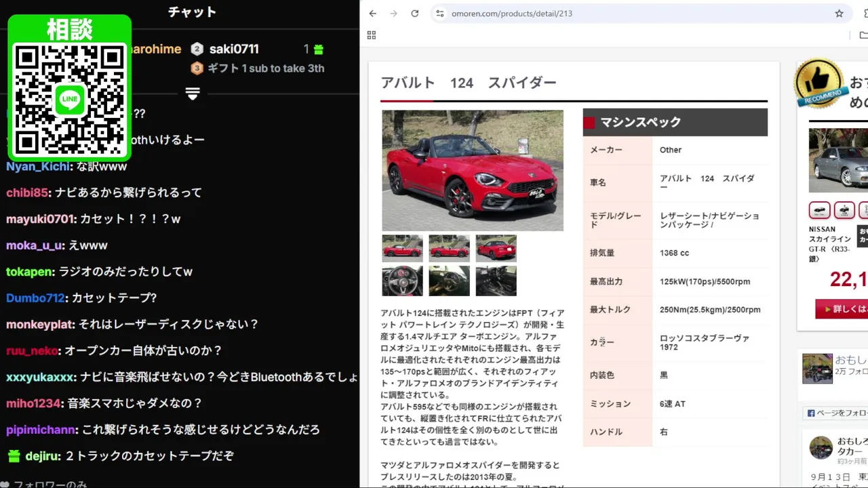The width and height of the screenshot is (868, 488).
Task: Click username xxxyukaxxx in chat
Action: [40, 377]
